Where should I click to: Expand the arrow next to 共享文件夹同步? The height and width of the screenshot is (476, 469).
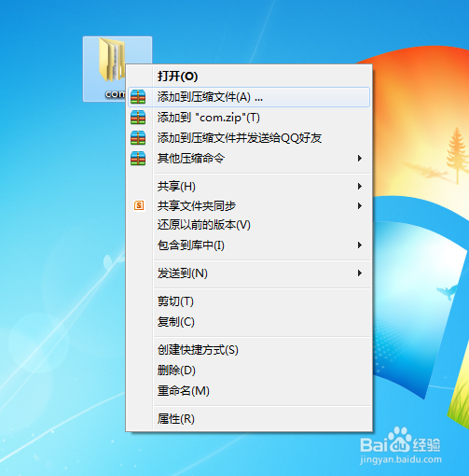click(x=360, y=205)
